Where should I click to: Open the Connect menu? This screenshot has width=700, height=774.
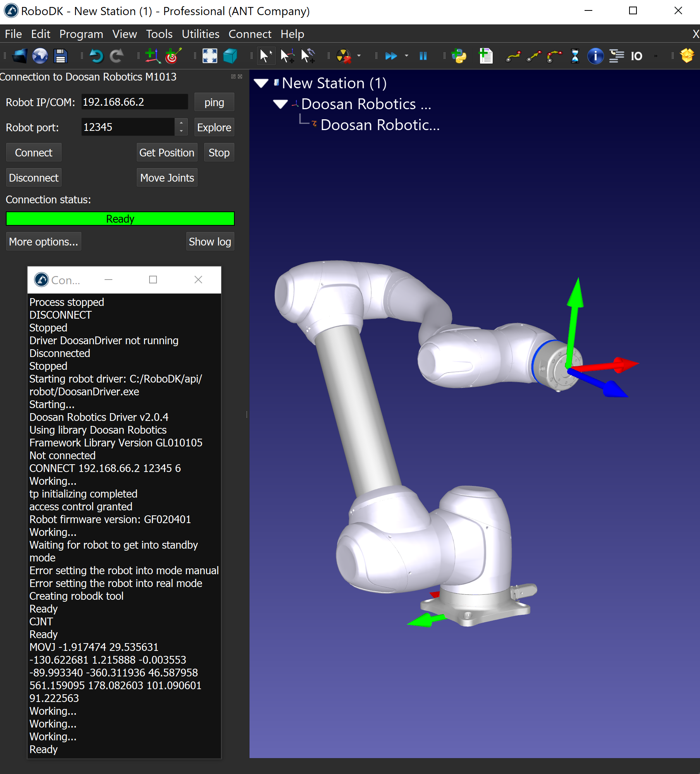249,34
